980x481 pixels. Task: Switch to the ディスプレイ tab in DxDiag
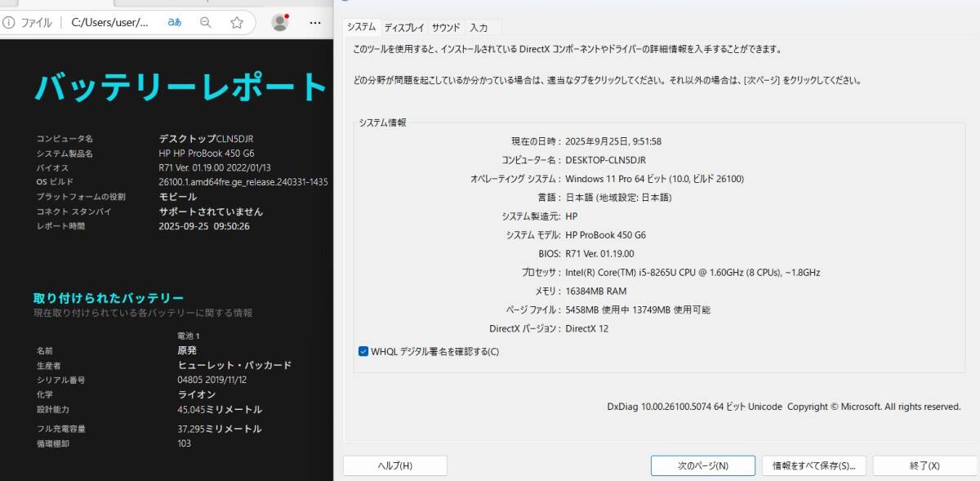tap(406, 27)
